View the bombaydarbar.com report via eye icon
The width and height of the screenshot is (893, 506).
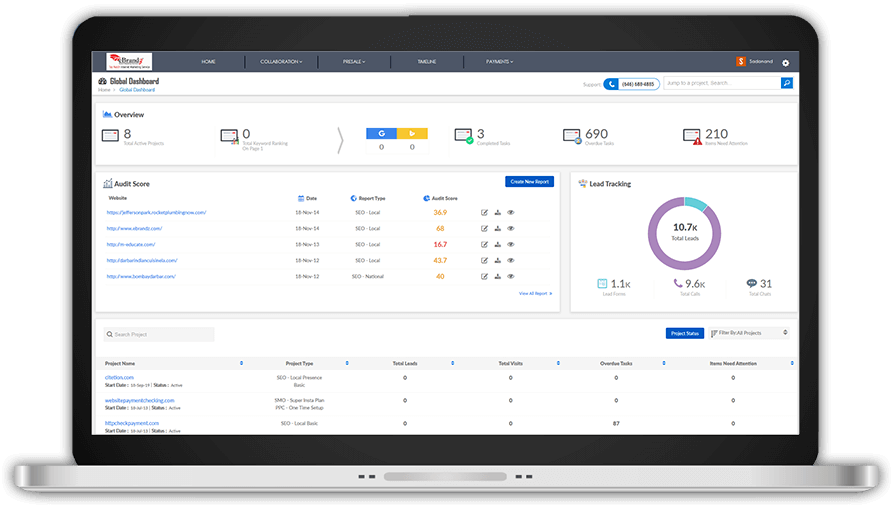coord(510,276)
